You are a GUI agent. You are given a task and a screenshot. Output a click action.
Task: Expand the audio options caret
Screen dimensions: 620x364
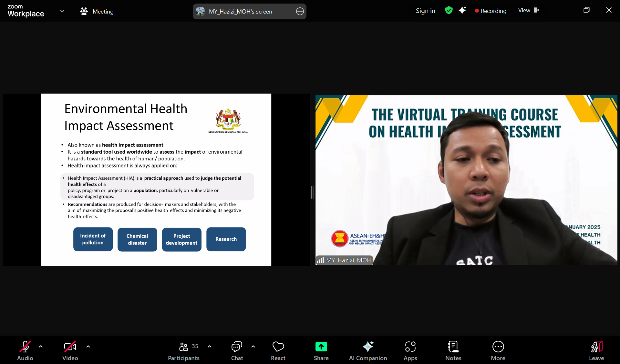coord(41,347)
